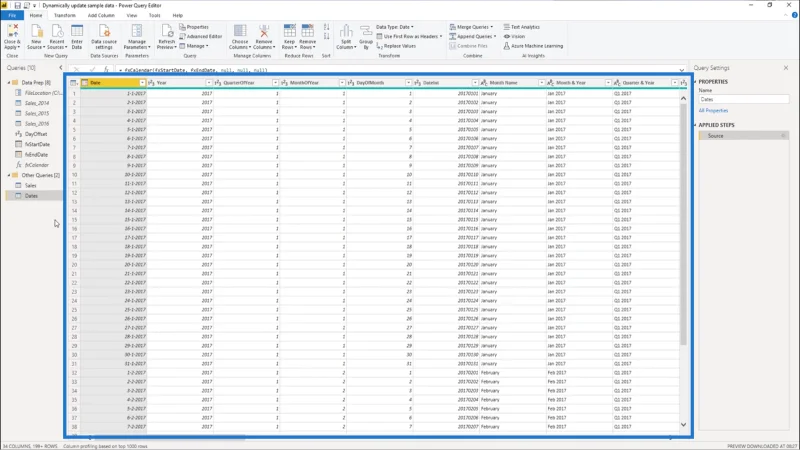Switch to the Tools tab
This screenshot has width=800, height=450.
pos(154,15)
